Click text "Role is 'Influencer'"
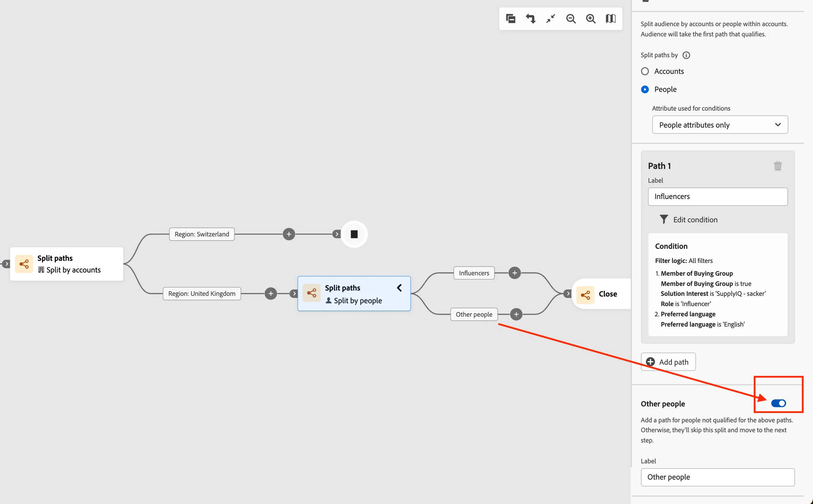813x504 pixels. point(686,304)
